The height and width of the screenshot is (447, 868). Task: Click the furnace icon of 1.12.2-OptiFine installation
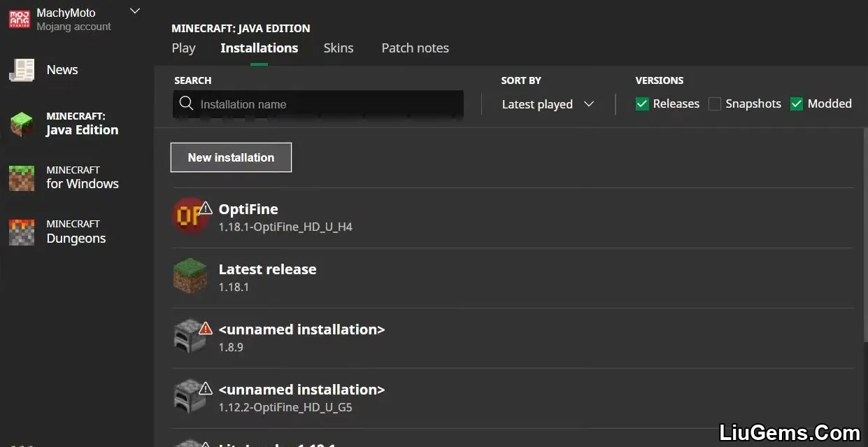tap(188, 397)
